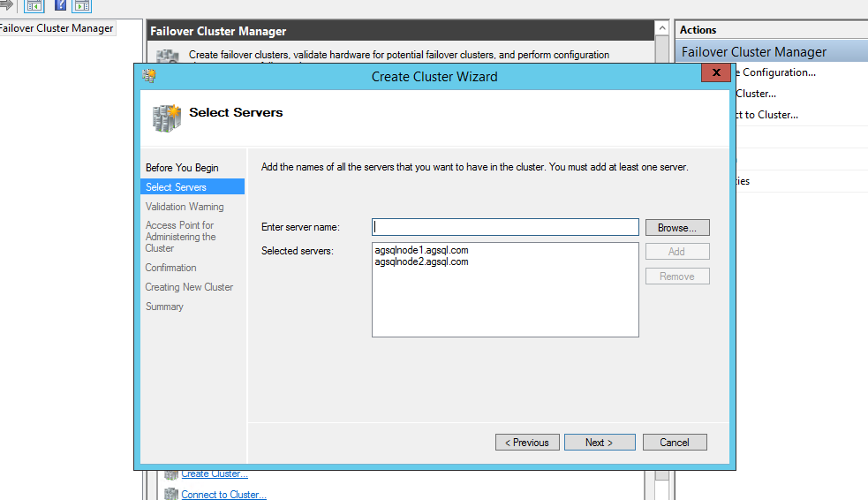
Task: Select the Confirmation wizard step
Action: point(170,268)
